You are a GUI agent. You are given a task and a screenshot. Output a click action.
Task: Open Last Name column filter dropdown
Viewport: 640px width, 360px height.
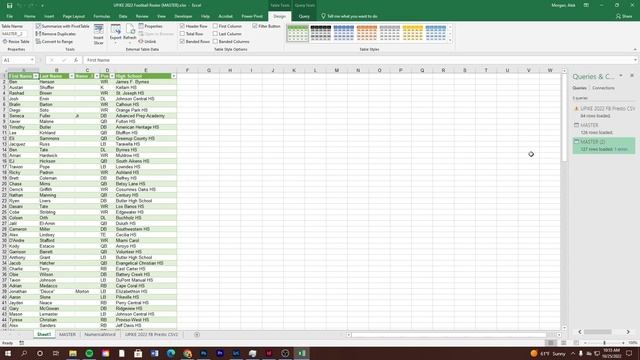point(71,76)
